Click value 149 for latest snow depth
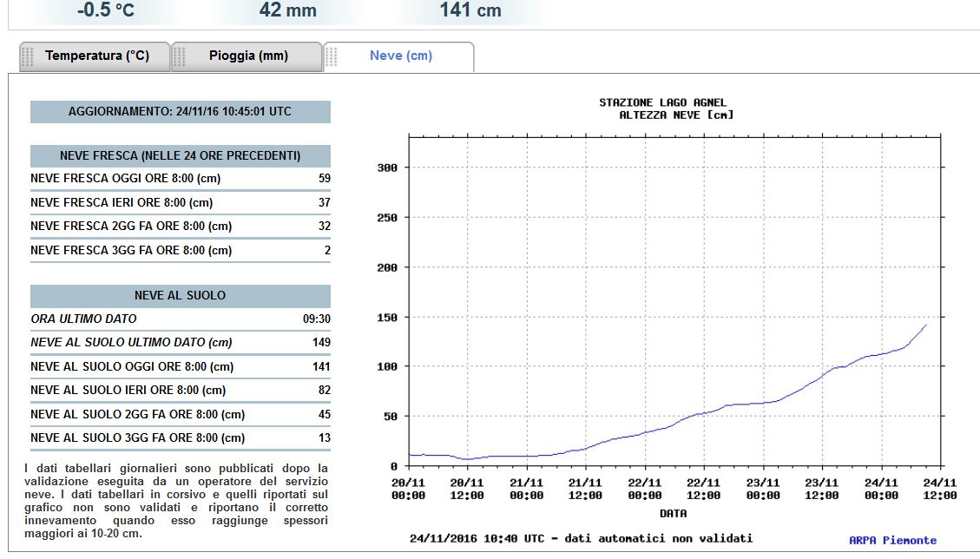 click(321, 343)
